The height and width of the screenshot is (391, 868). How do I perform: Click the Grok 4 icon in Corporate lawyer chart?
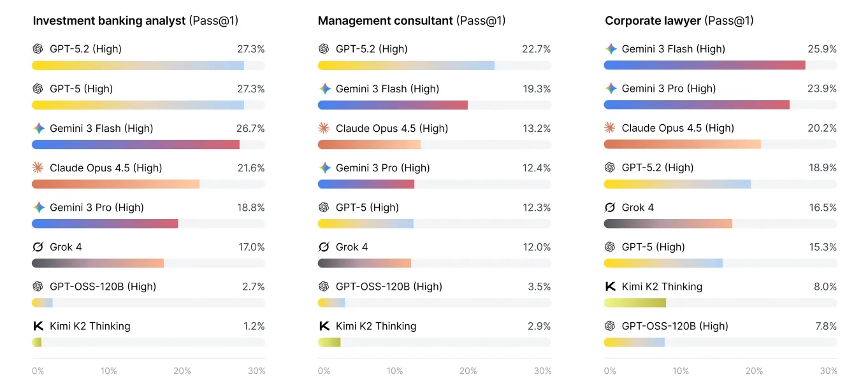(611, 208)
